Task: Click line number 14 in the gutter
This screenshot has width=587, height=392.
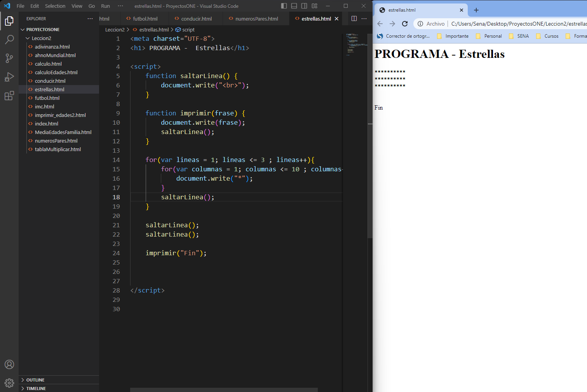Action: (116, 160)
